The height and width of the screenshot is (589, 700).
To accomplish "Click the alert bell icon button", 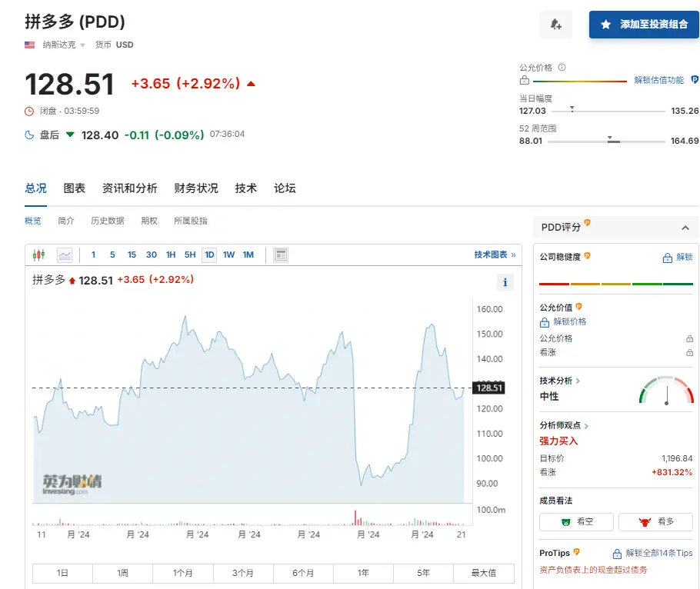I will pyautogui.click(x=555, y=24).
